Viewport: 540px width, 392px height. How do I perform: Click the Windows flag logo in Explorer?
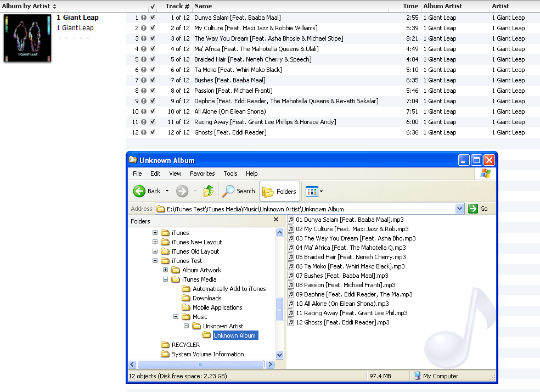pos(486,173)
